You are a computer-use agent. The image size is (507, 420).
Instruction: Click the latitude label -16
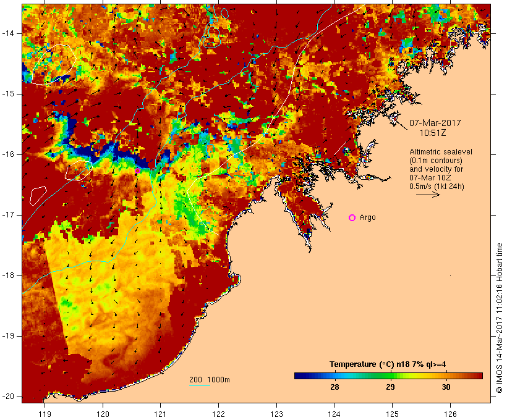point(8,154)
